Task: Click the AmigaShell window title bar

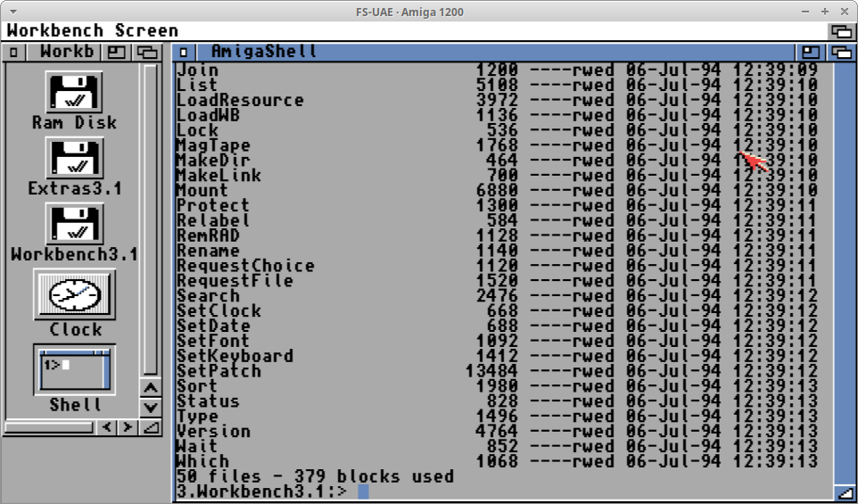Action: tap(495, 53)
